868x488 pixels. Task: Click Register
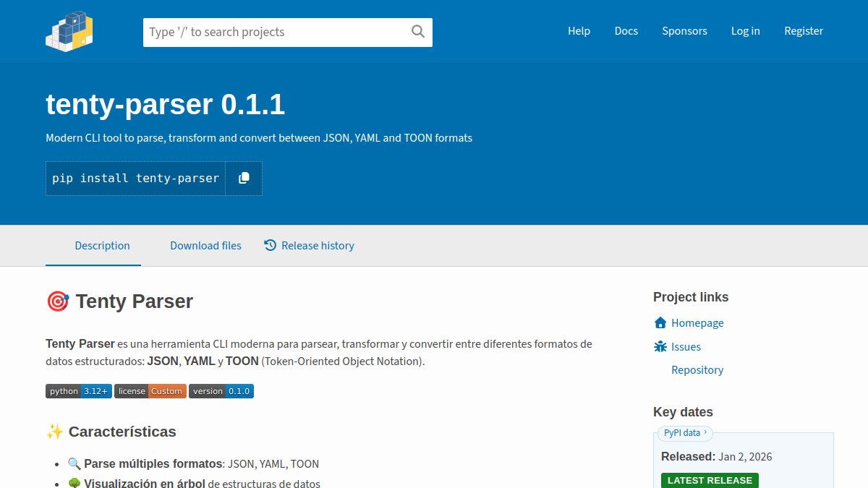pos(804,31)
